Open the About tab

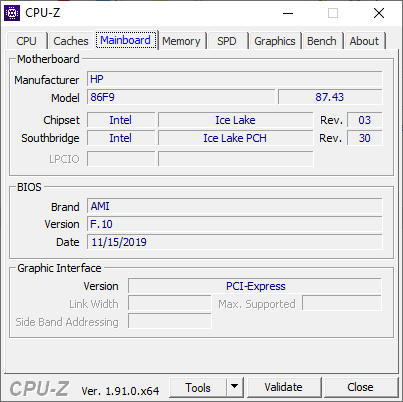[364, 41]
